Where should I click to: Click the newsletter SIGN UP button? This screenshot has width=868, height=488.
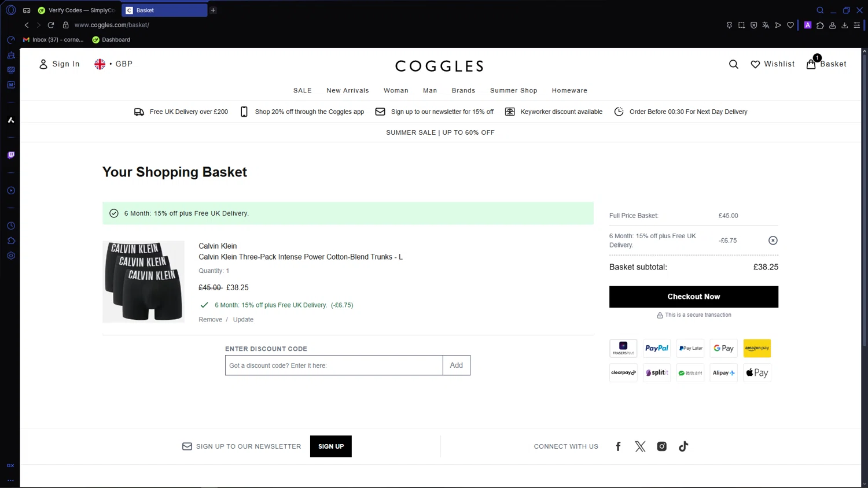331,446
